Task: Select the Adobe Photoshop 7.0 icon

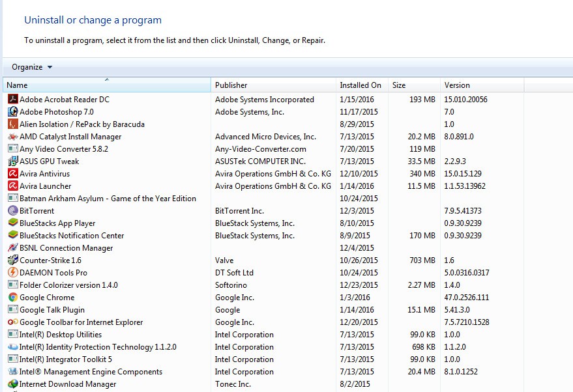Action: [x=13, y=112]
